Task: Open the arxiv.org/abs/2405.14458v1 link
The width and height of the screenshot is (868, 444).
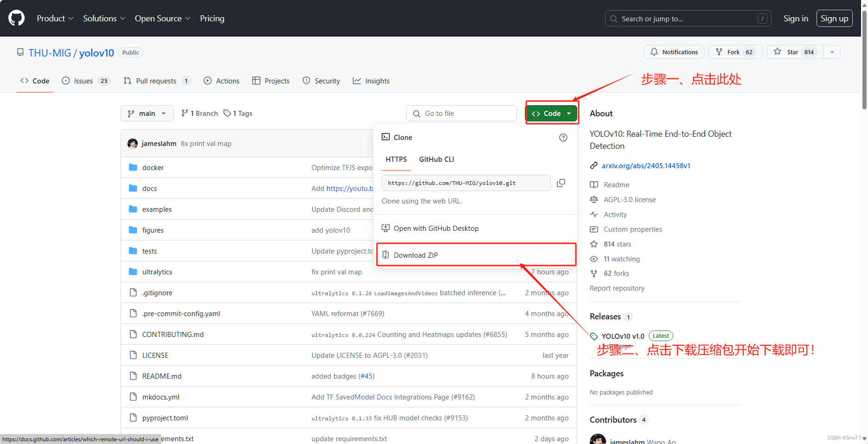Action: (x=646, y=166)
